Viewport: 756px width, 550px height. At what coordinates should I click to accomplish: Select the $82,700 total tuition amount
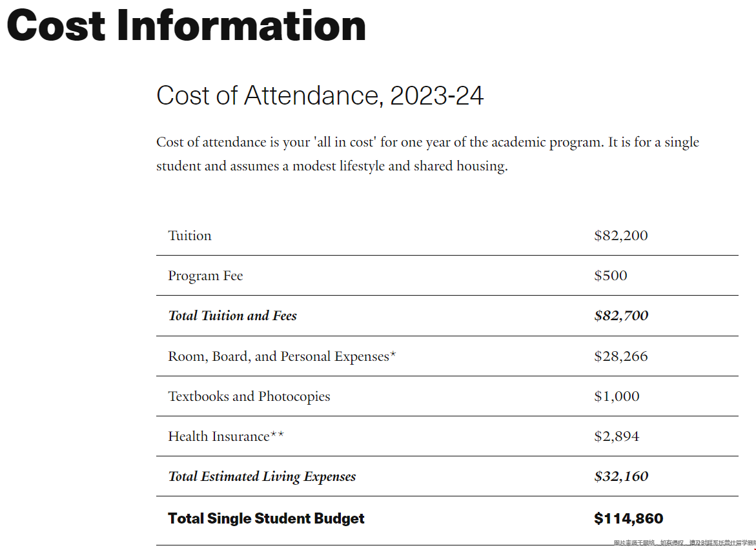pyautogui.click(x=621, y=316)
